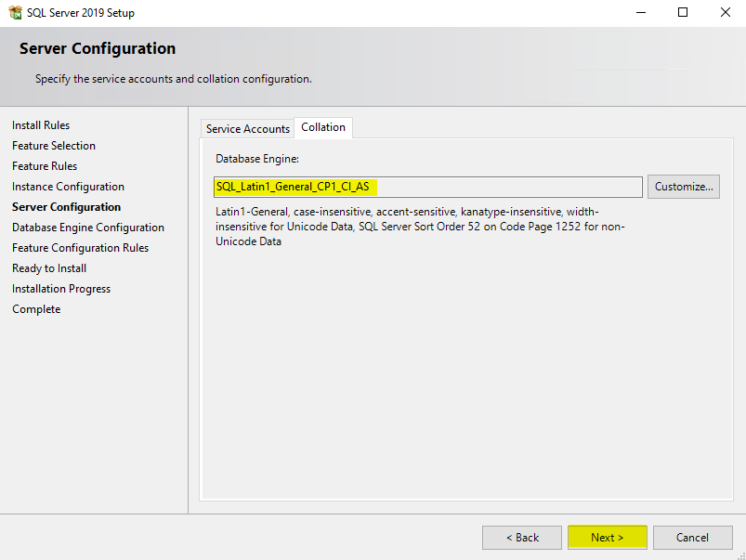The image size is (746, 560).
Task: Minimize the SQL Server Setup window
Action: coord(641,13)
